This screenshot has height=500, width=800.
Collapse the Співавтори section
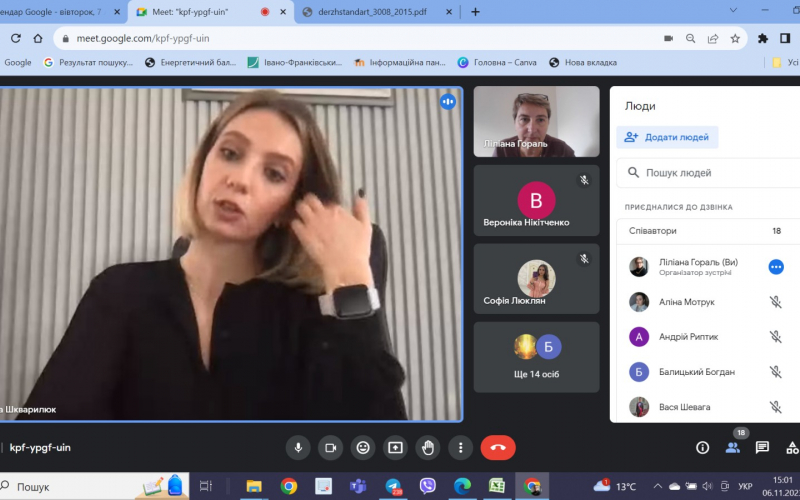coord(708,231)
